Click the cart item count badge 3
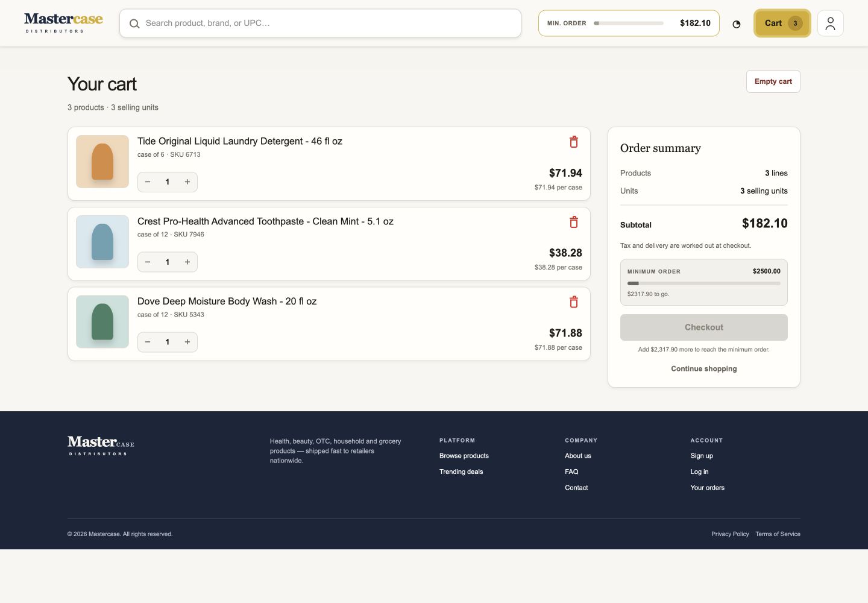 pyautogui.click(x=795, y=24)
